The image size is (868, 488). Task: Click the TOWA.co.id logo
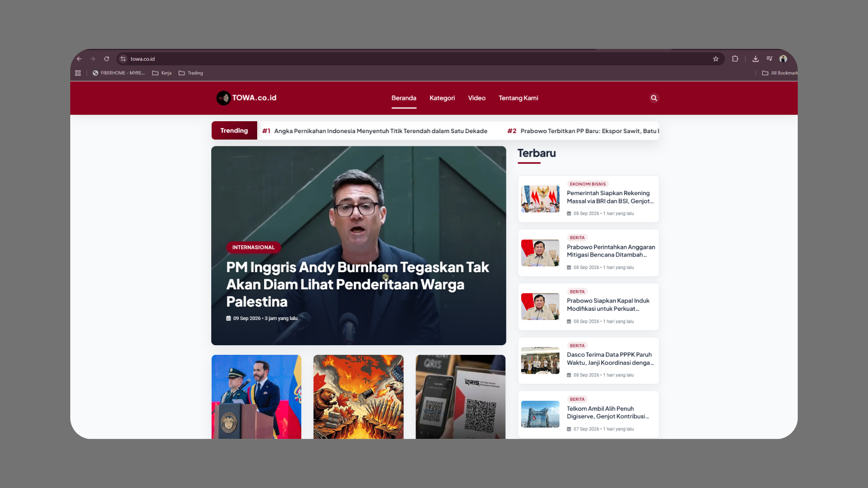(x=247, y=98)
